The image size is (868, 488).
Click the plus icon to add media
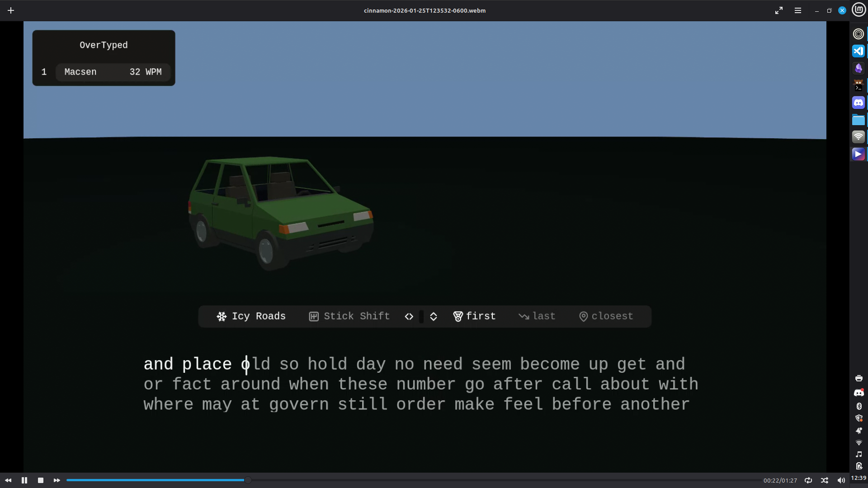point(11,10)
